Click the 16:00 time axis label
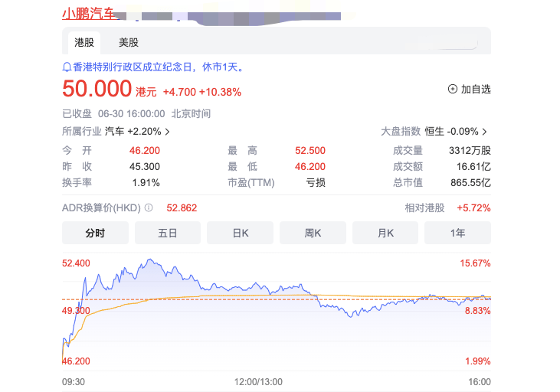The image size is (560, 392). (x=480, y=382)
